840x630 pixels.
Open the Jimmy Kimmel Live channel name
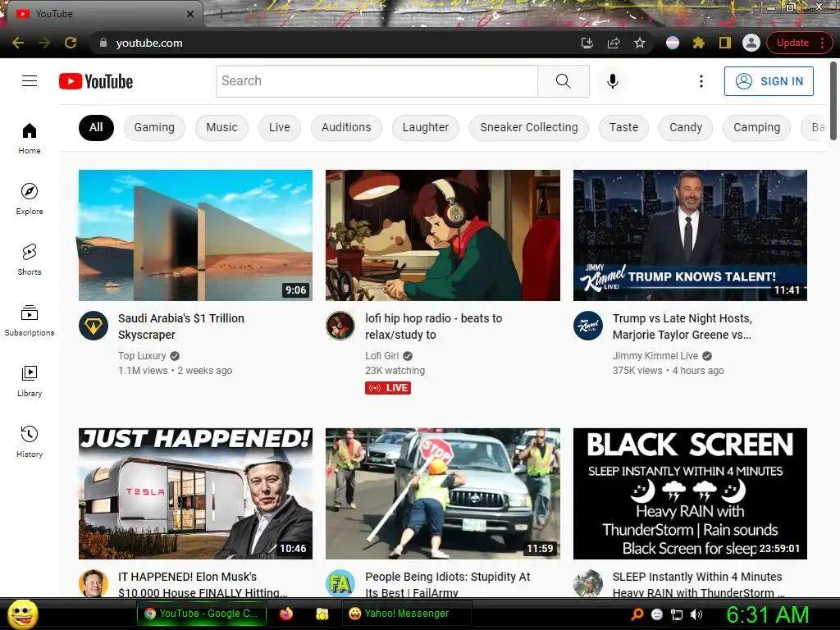tap(655, 356)
